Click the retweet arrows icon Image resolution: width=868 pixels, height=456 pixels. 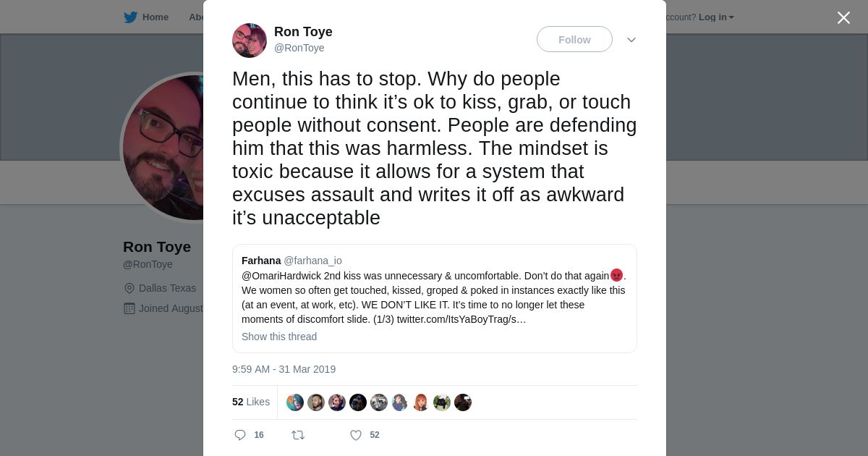298,435
